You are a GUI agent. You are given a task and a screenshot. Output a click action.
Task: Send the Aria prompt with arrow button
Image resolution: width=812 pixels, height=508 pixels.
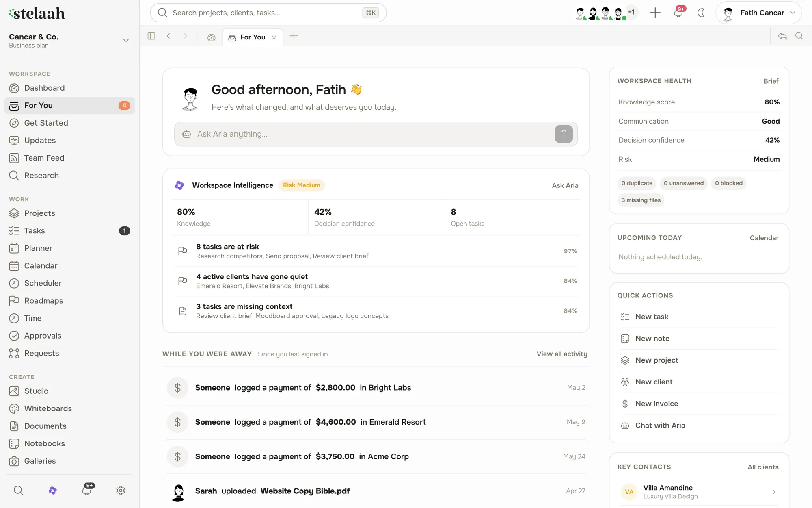(x=564, y=134)
